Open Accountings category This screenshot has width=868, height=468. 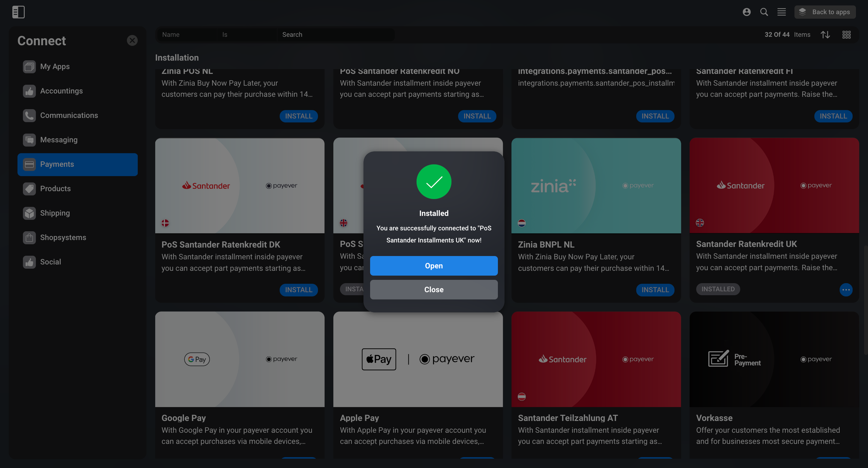(x=77, y=91)
